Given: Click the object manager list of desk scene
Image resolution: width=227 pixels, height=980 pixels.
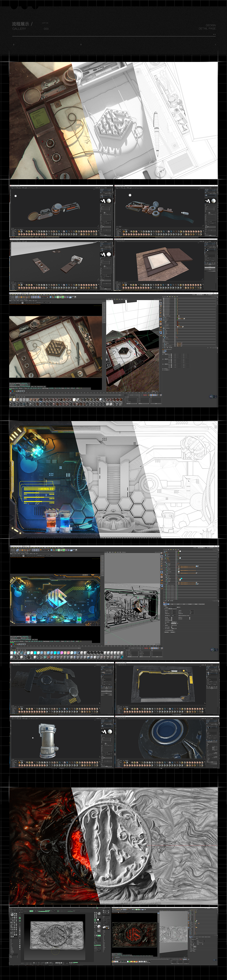Looking at the screenshot, I should pyautogui.click(x=189, y=322).
